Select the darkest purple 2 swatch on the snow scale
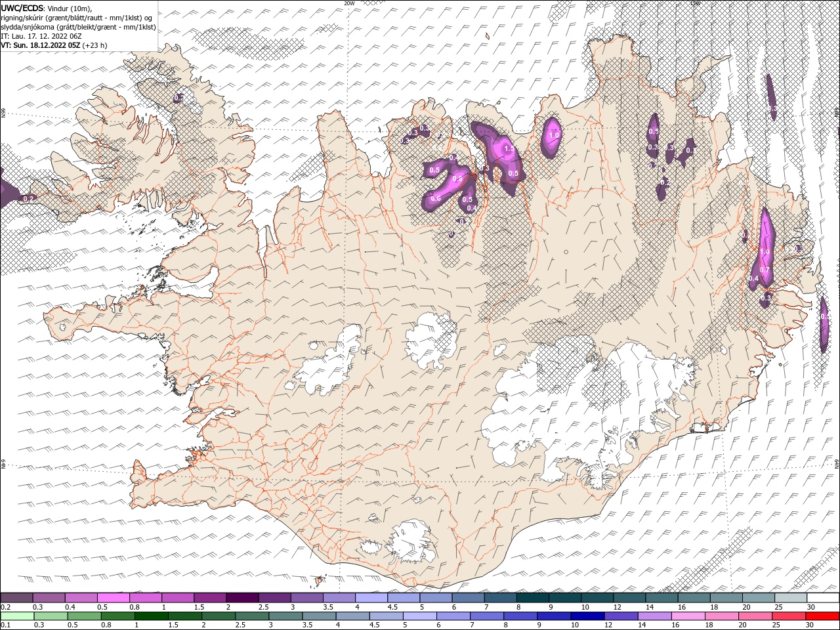 click(x=242, y=597)
